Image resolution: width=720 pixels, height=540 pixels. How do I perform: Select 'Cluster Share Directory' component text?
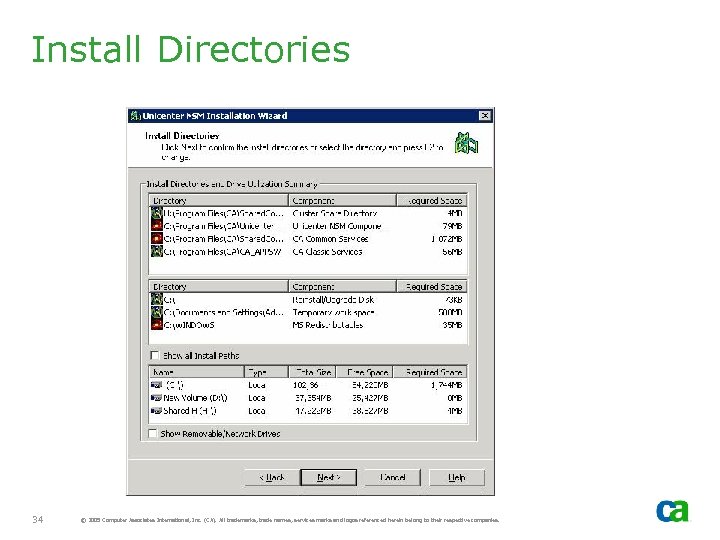335,213
